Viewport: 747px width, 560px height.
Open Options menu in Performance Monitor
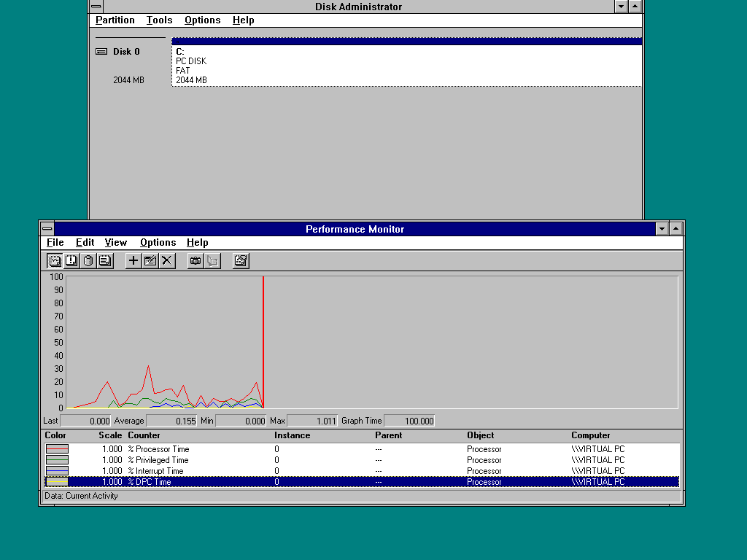[158, 242]
